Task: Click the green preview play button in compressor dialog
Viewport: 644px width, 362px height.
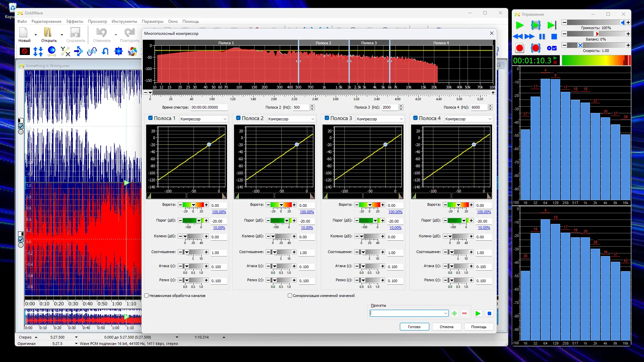Action: pyautogui.click(x=478, y=313)
